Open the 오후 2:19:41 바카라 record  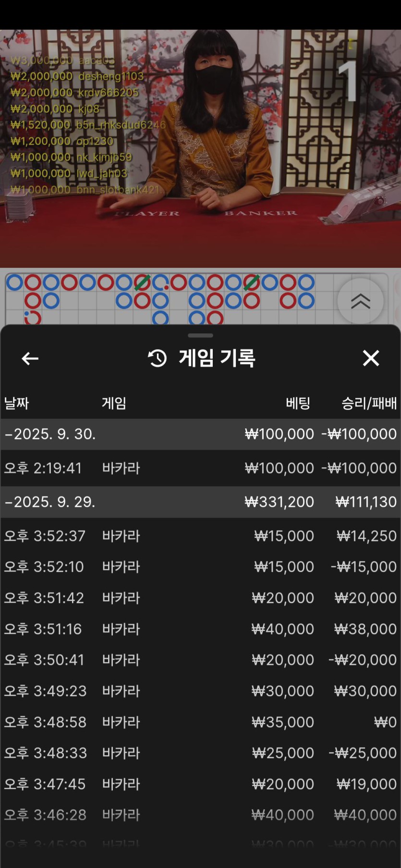(200, 468)
